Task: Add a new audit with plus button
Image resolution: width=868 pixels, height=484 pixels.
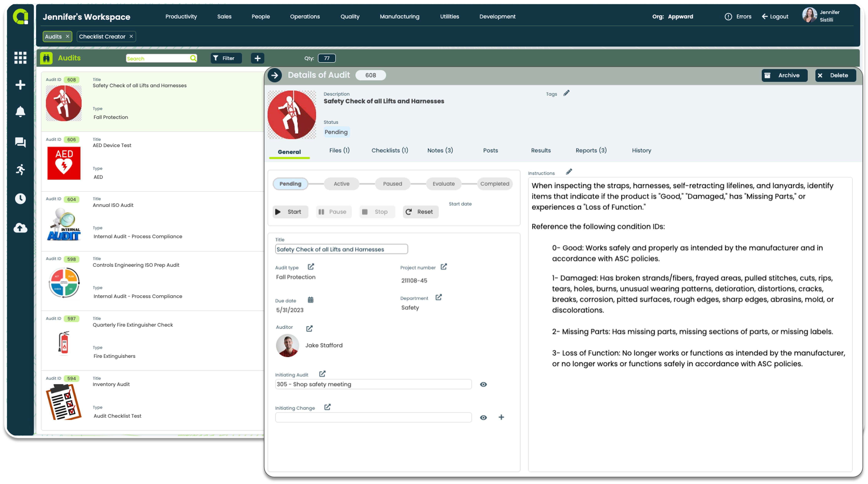Action: pyautogui.click(x=257, y=58)
